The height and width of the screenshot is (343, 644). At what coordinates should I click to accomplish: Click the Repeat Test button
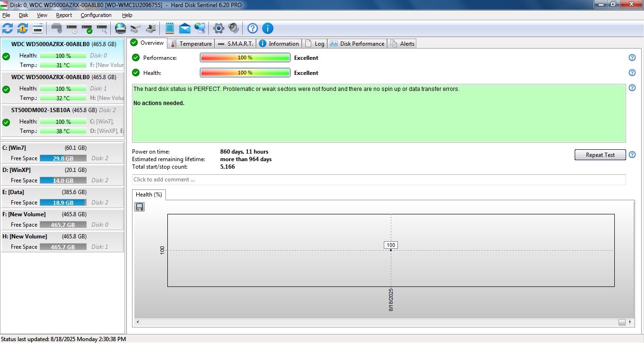point(600,155)
